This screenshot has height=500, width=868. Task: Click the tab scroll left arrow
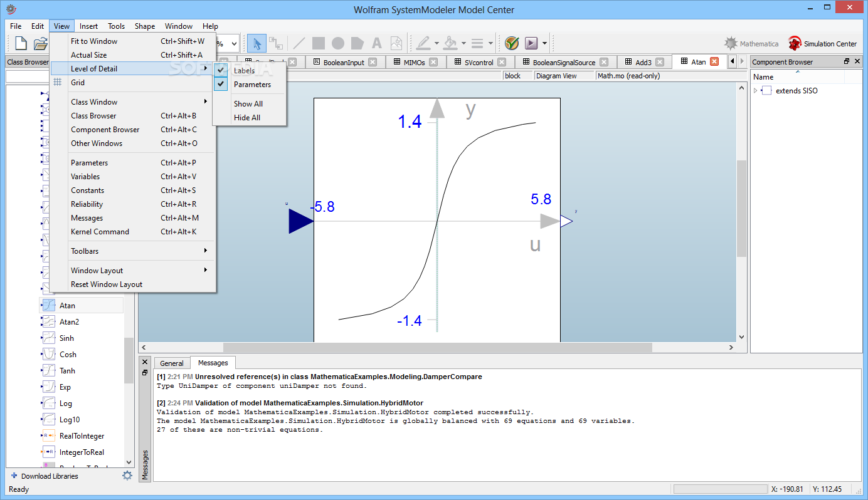click(732, 61)
